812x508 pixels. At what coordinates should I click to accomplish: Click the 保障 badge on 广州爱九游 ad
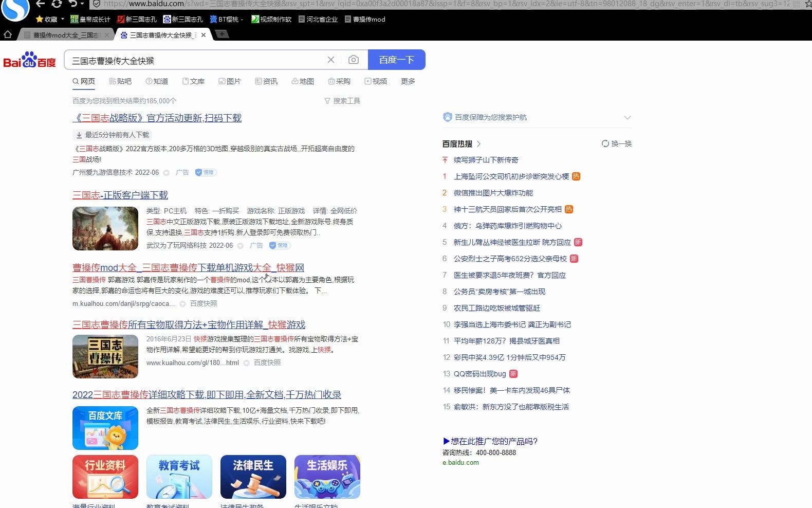click(x=206, y=172)
